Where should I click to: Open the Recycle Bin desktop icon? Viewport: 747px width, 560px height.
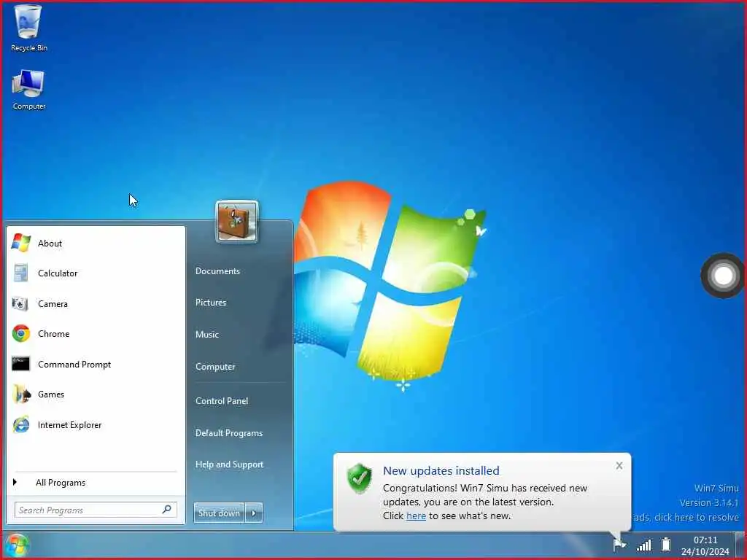coord(28,28)
